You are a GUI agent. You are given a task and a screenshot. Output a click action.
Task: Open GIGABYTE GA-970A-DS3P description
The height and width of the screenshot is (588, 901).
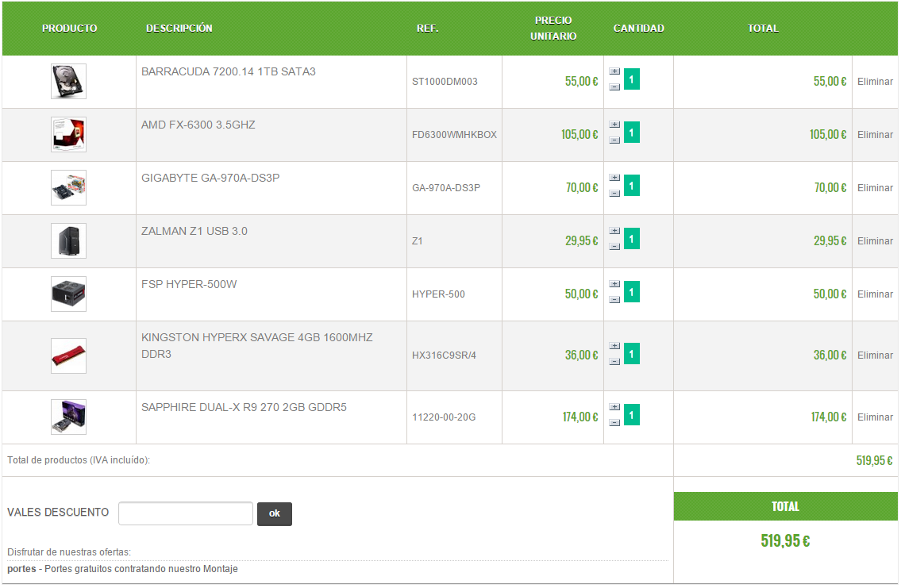pos(210,178)
